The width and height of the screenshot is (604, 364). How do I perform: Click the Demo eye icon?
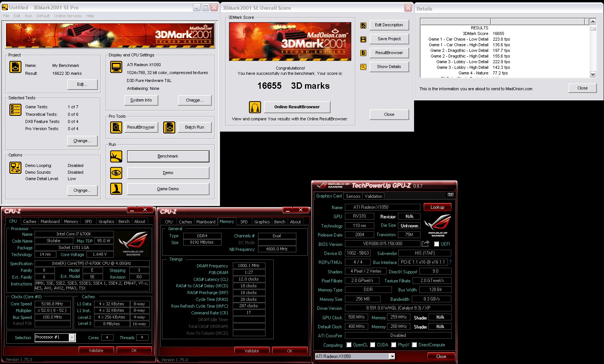(x=116, y=173)
